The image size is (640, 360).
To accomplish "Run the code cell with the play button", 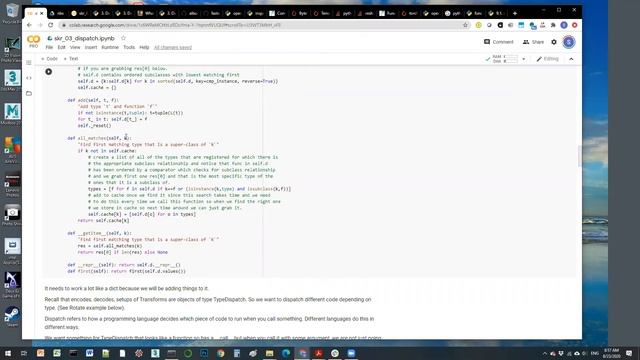I will (49, 72).
